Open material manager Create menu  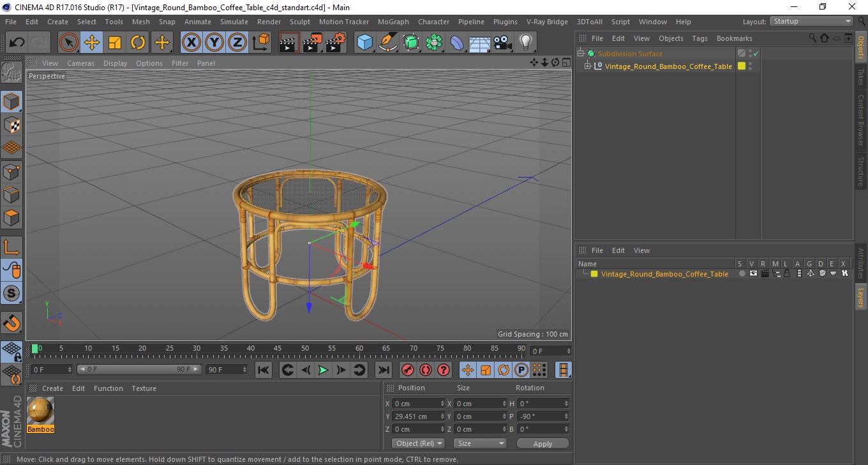coord(52,388)
